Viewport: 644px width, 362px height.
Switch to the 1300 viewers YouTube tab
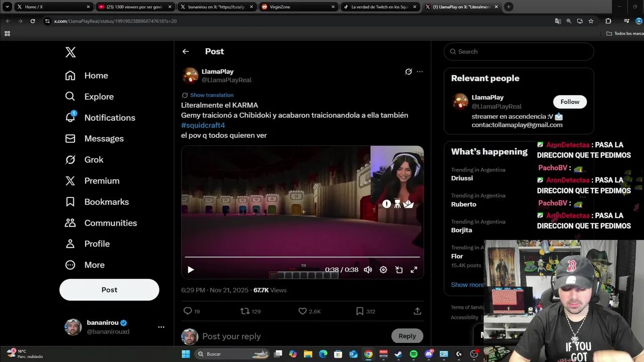(x=135, y=7)
